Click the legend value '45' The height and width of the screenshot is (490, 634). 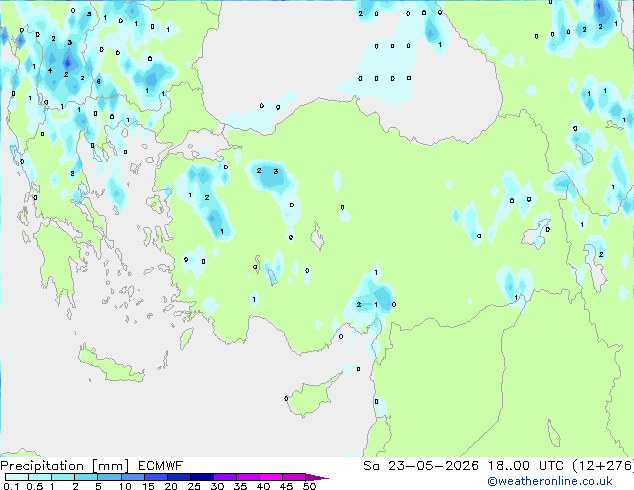pyautogui.click(x=286, y=486)
